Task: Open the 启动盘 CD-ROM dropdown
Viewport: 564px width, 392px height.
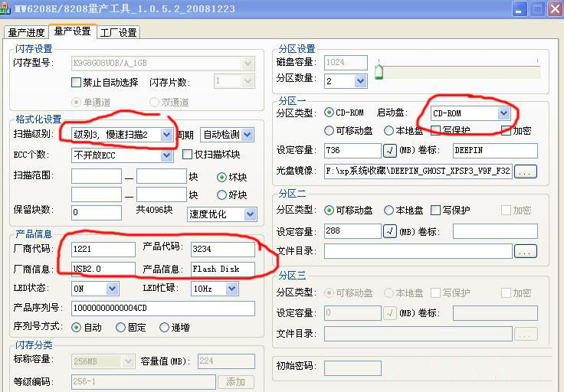Action: tap(504, 113)
